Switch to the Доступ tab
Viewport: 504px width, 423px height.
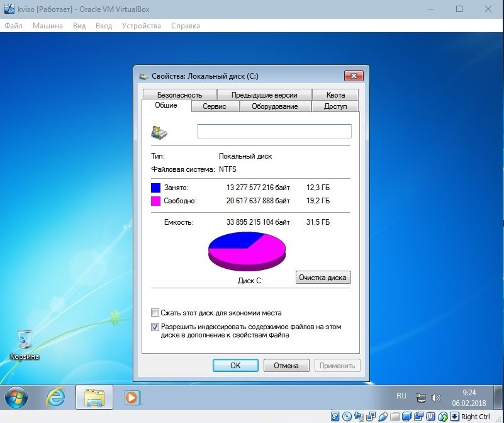(x=335, y=106)
